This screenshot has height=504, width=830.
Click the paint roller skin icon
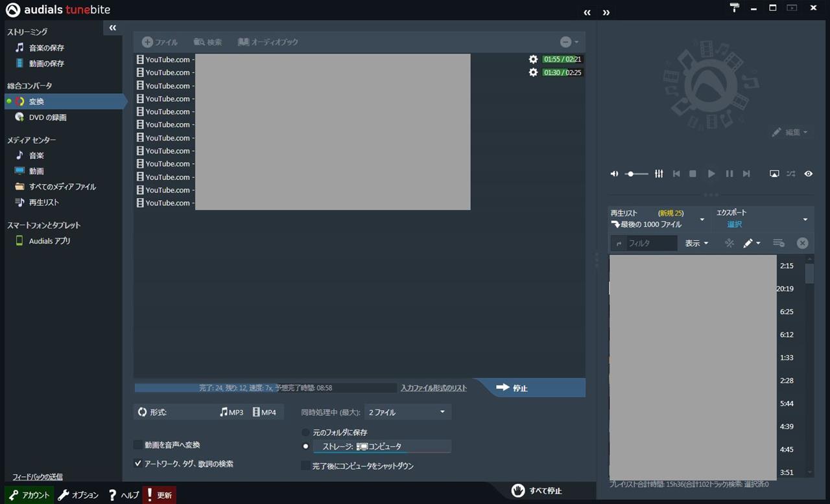click(x=735, y=8)
